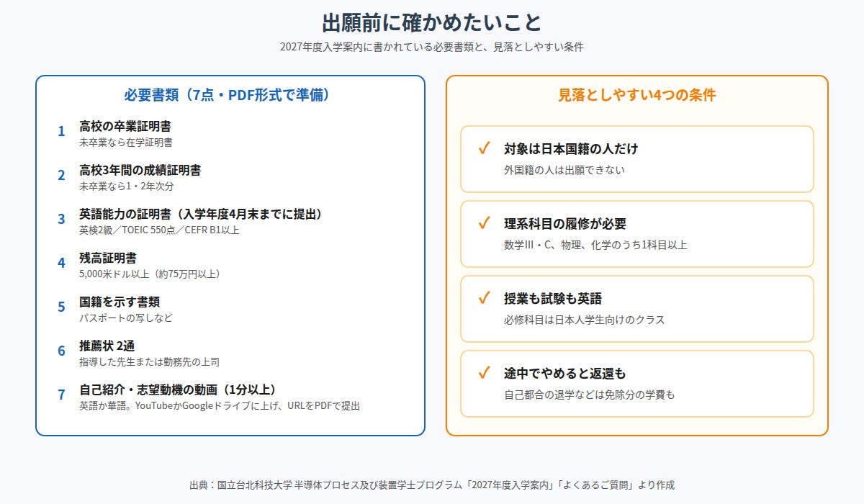Select the condition 授業も試験も英語
The image size is (864, 504).
tap(553, 299)
